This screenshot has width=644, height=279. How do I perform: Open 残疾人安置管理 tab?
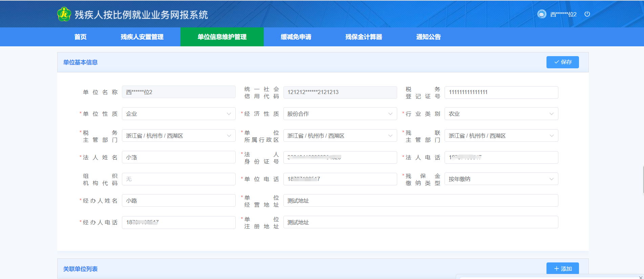tap(142, 37)
